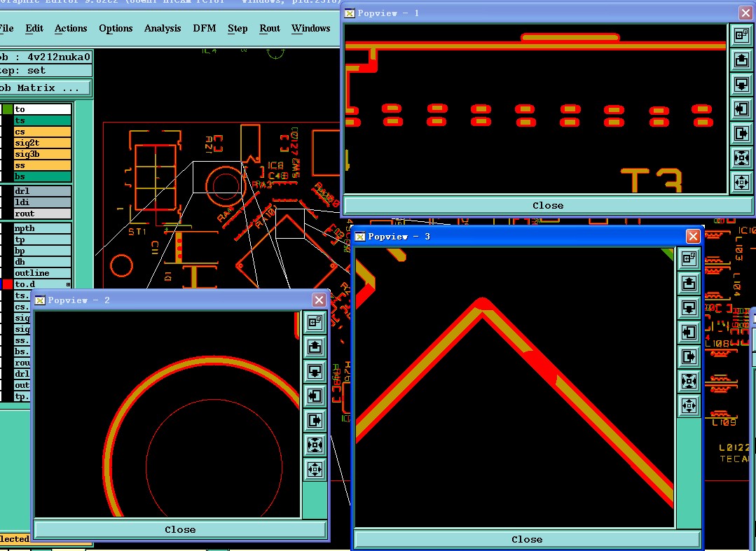Pan right in Popview 1

(741, 134)
